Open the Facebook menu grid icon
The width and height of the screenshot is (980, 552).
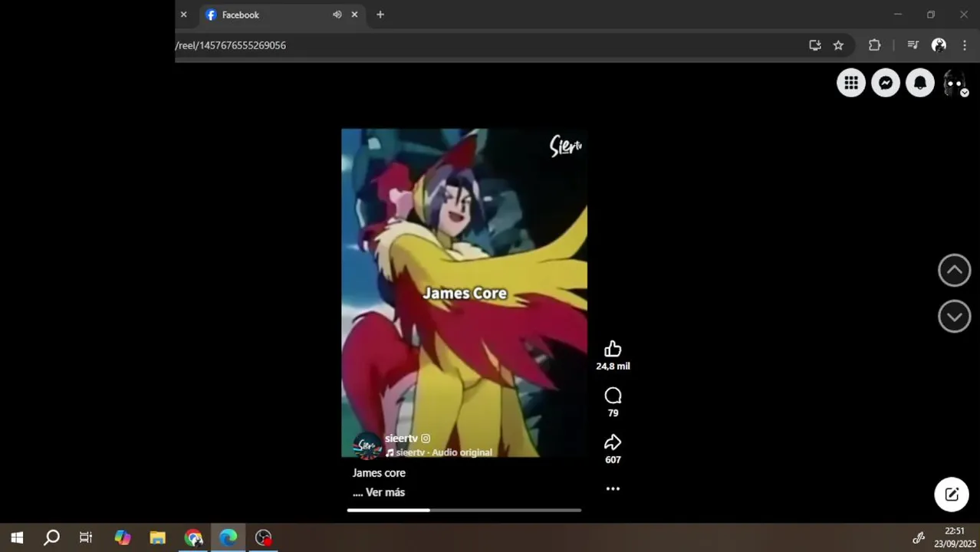[x=851, y=83]
